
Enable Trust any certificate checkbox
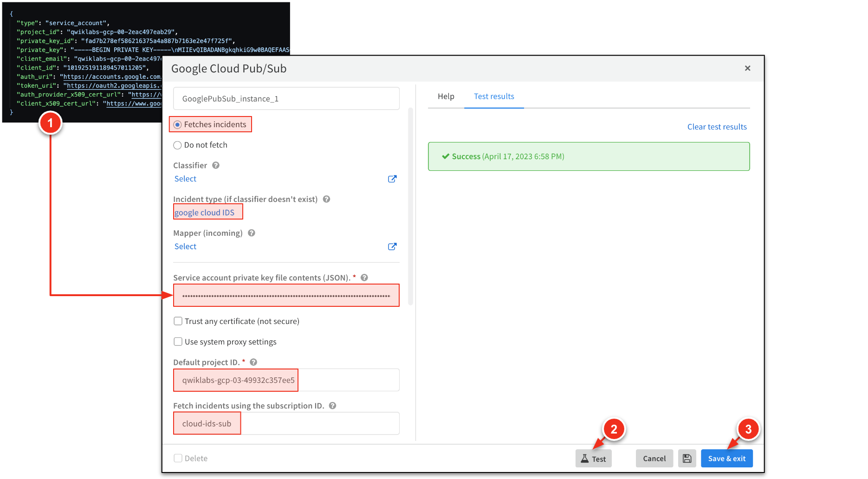[x=178, y=321]
